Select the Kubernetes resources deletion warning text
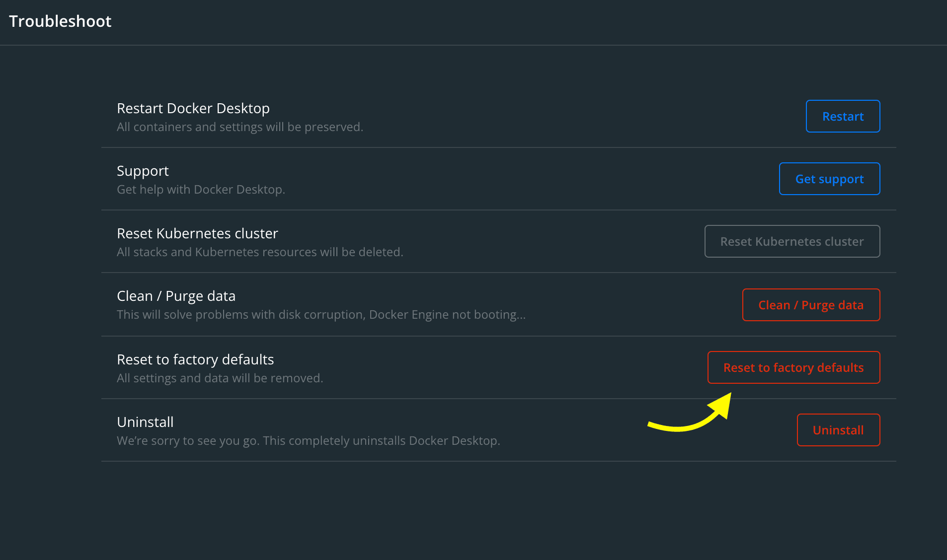The width and height of the screenshot is (947, 560). click(260, 252)
